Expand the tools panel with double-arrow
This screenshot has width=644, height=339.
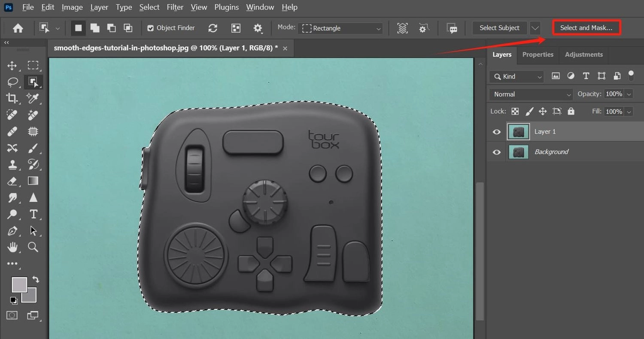pyautogui.click(x=7, y=42)
